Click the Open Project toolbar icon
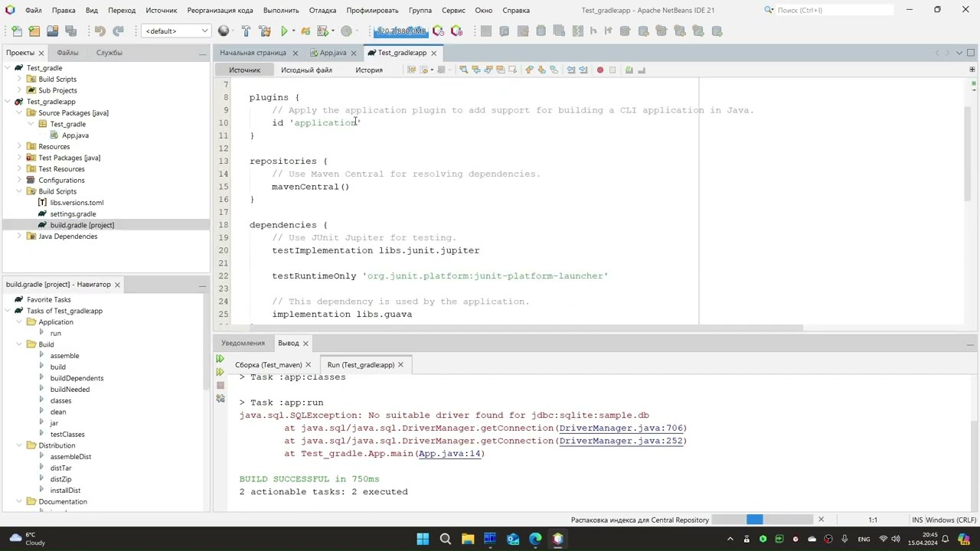 [53, 31]
